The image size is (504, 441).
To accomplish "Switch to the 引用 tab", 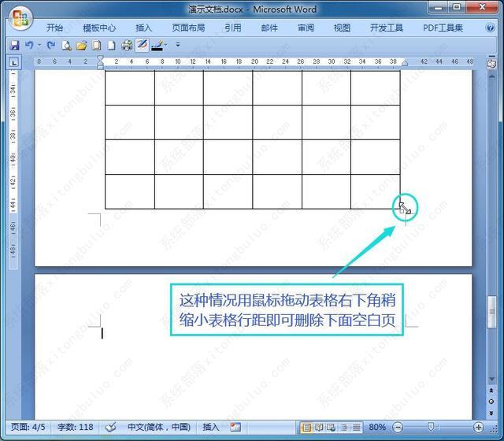I will point(233,28).
